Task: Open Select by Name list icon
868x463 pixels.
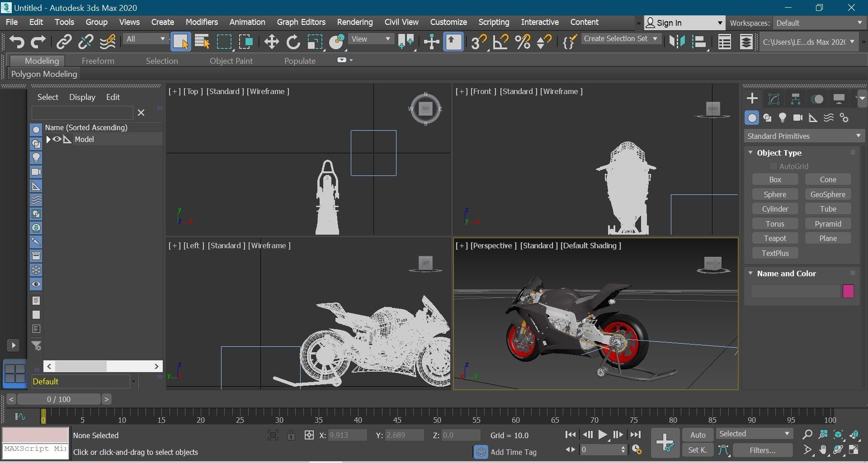Action: (202, 42)
